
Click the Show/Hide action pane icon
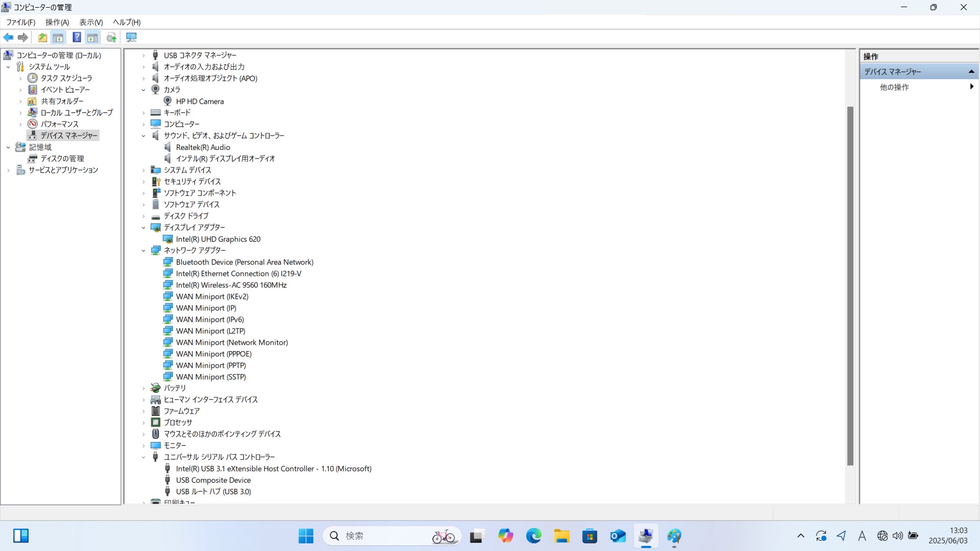(92, 37)
